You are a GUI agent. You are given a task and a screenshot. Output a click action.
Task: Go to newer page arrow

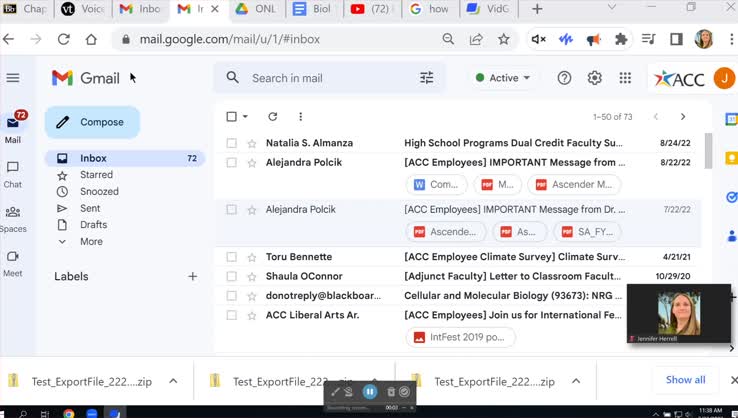pos(655,116)
